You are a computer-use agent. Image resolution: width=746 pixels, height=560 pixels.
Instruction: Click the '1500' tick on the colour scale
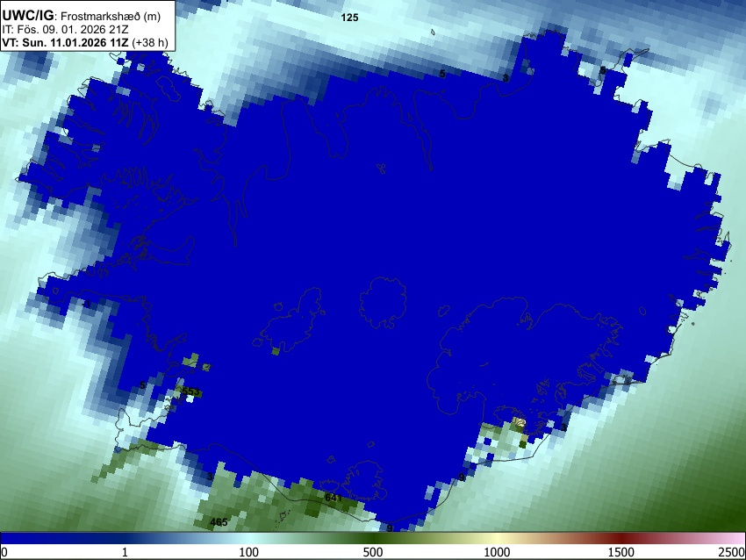(621, 552)
